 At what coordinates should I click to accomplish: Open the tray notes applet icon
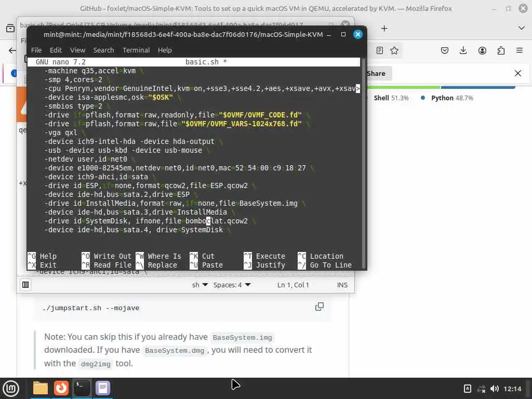point(467,389)
